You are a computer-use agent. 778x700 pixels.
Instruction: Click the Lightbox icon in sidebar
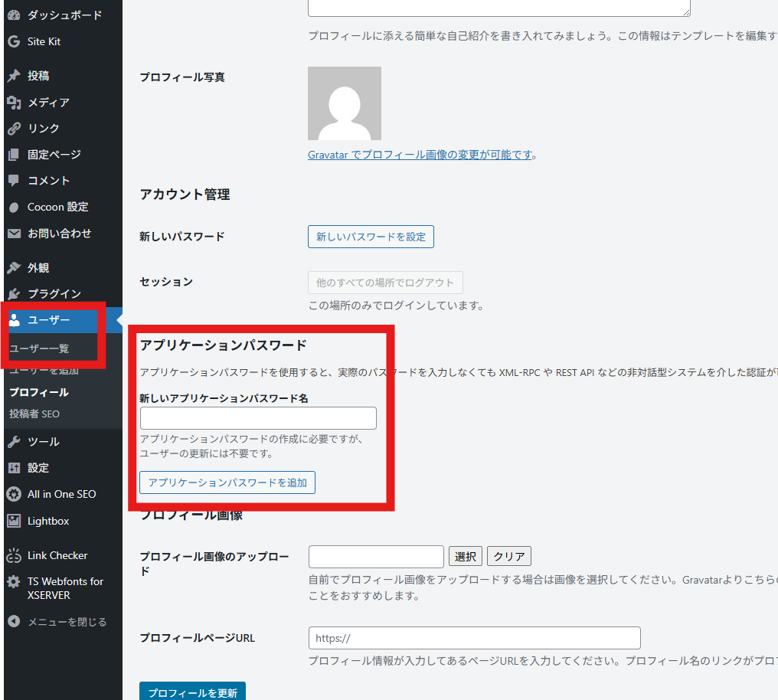click(x=13, y=521)
